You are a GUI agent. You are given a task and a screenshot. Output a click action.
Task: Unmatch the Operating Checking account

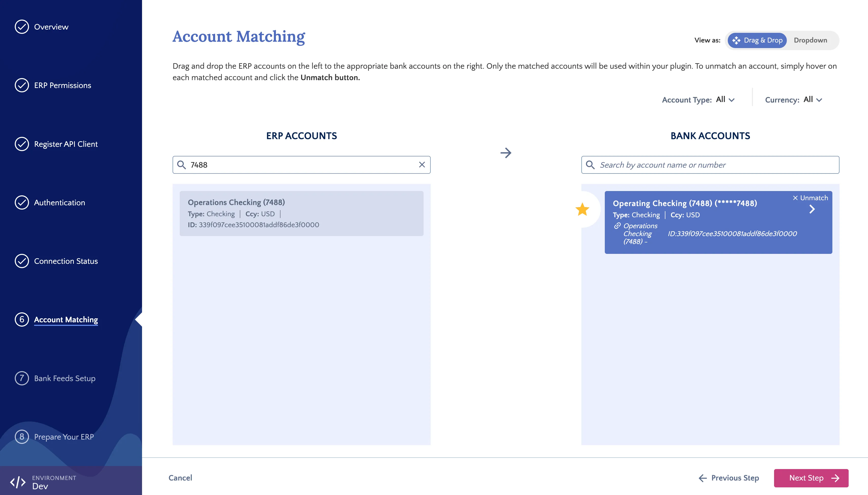point(810,198)
